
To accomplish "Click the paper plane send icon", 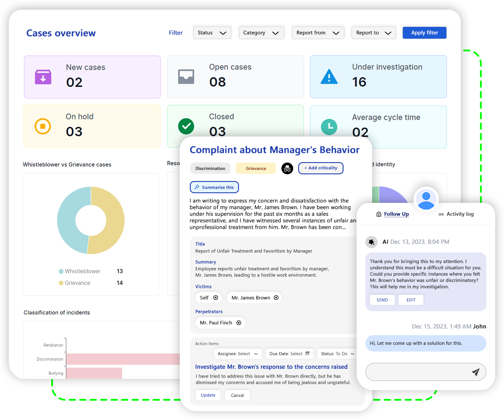I will pos(475,372).
